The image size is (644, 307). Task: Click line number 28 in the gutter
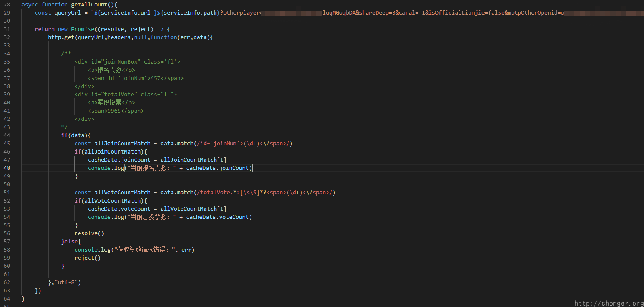[6, 4]
